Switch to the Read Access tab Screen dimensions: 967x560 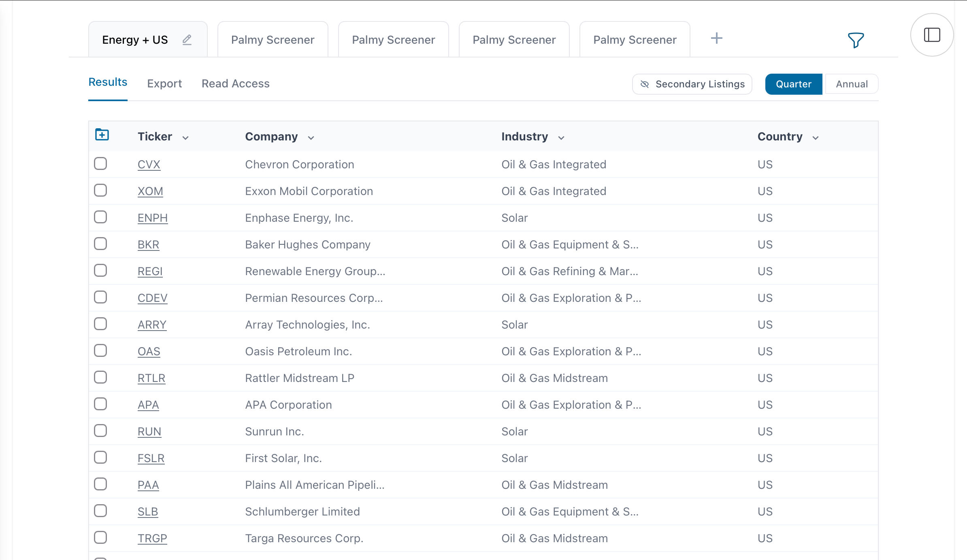click(x=236, y=84)
